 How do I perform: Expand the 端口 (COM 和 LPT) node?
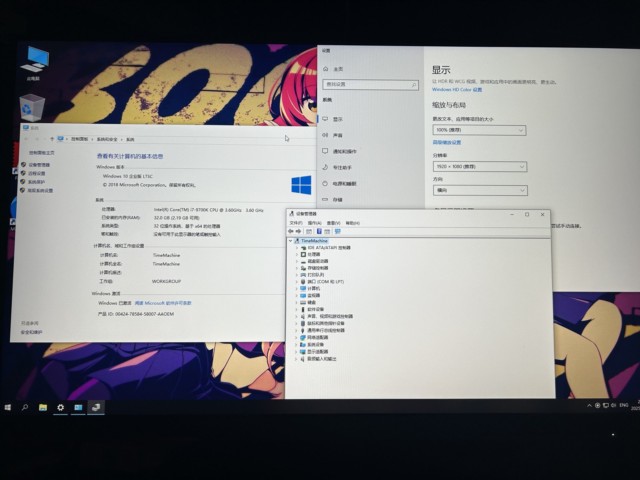297,282
